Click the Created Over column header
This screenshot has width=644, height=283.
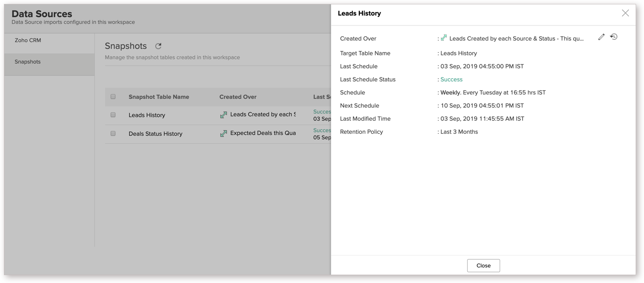pyautogui.click(x=238, y=97)
